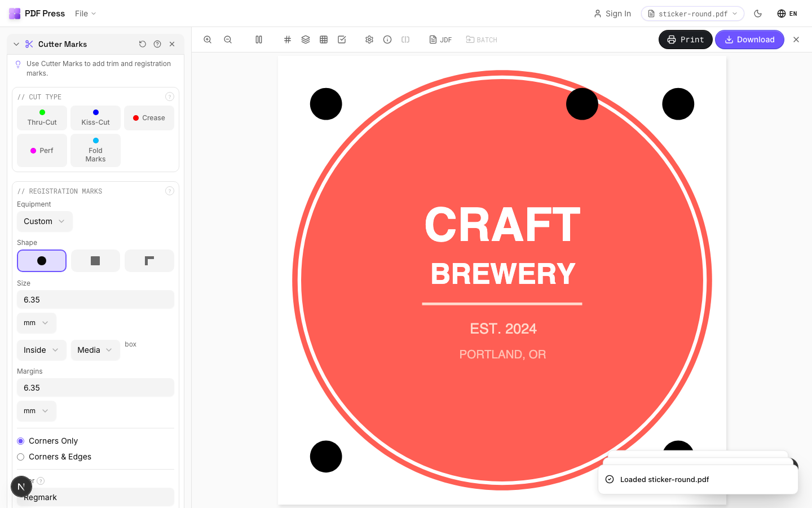Viewport: 812px width, 508px height.
Task: Click the table grid icon
Action: 324,40
